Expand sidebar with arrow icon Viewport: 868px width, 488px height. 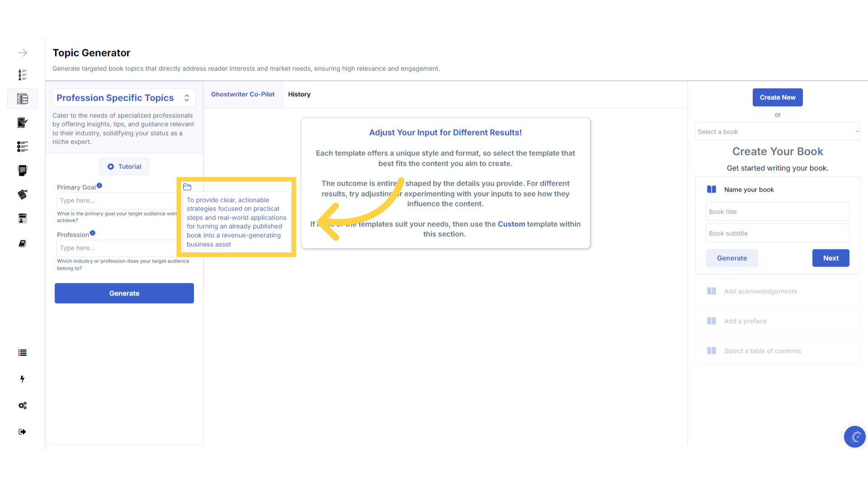tap(22, 53)
